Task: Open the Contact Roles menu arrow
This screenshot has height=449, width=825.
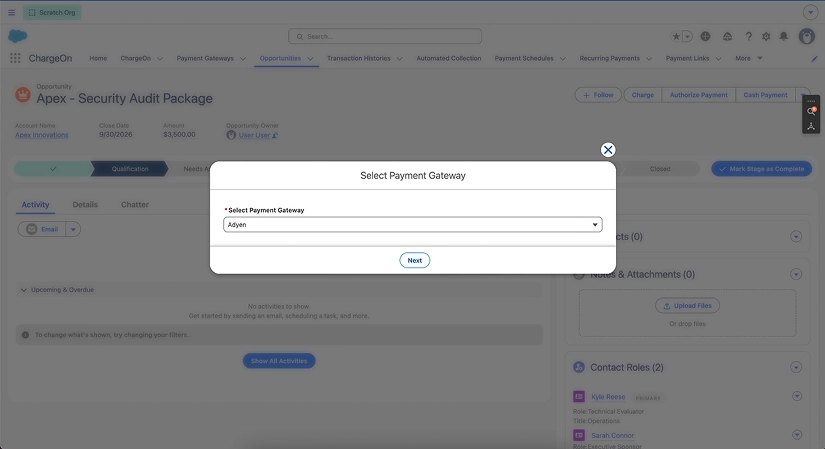Action: pyautogui.click(x=796, y=367)
